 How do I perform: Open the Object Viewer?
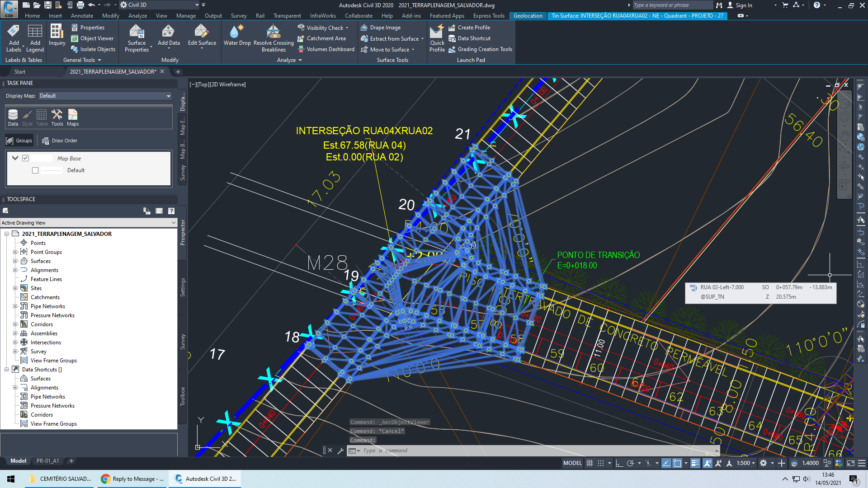93,38
